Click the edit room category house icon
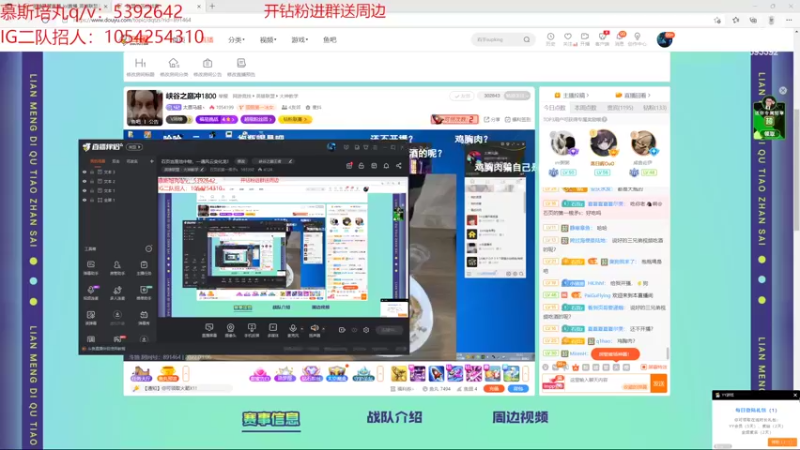800x450 pixels. (x=174, y=63)
